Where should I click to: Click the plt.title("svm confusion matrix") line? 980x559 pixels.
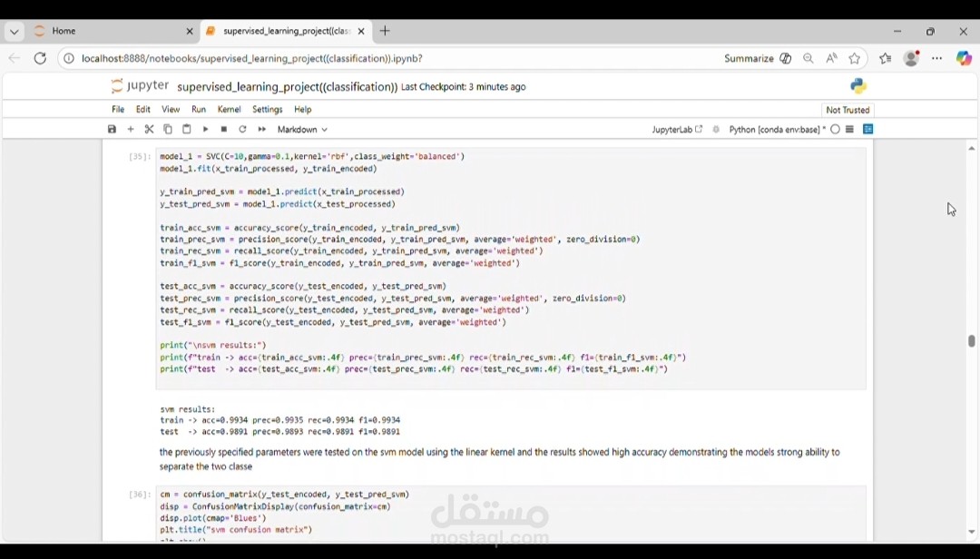(x=236, y=530)
